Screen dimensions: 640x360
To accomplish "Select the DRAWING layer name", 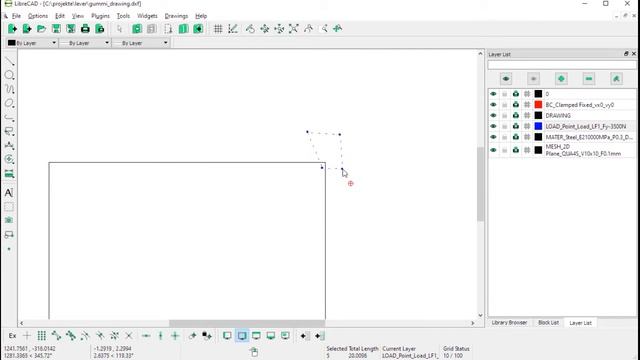I will [558, 116].
